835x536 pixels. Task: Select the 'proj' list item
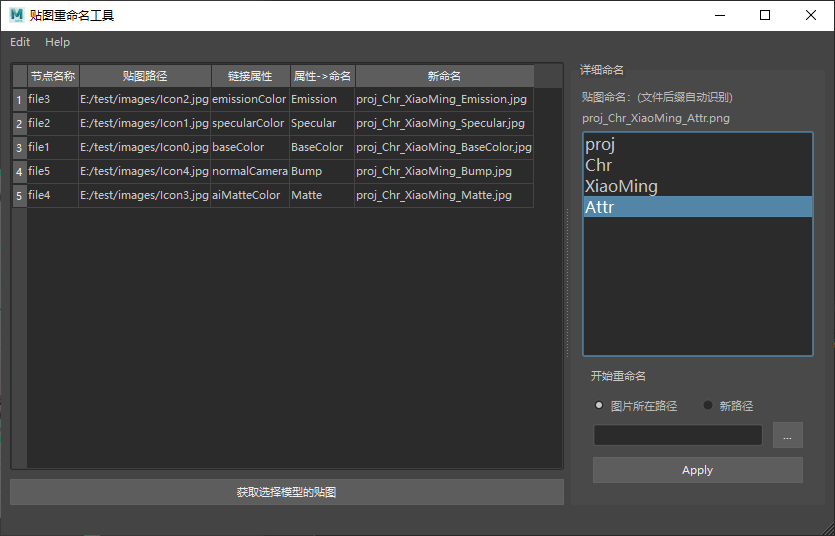(x=697, y=145)
